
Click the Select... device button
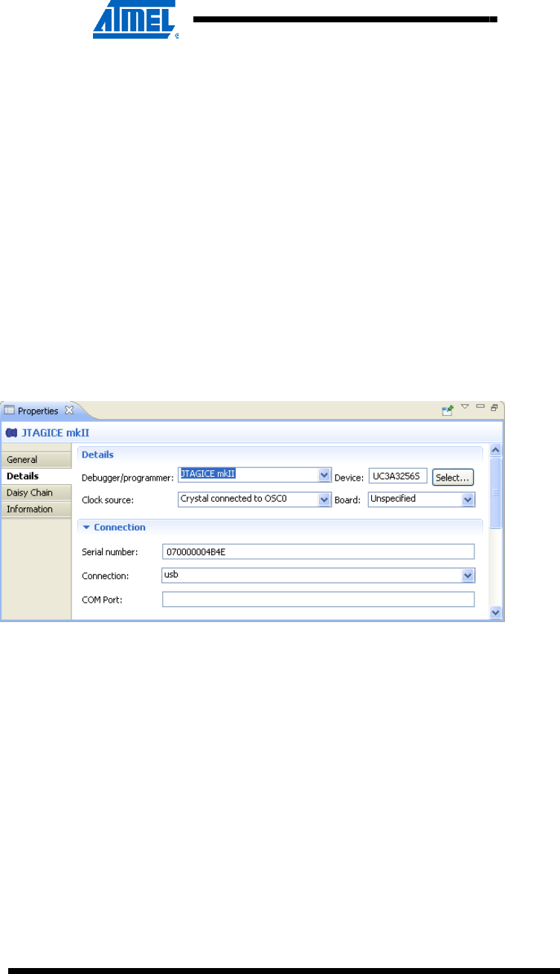coord(453,477)
